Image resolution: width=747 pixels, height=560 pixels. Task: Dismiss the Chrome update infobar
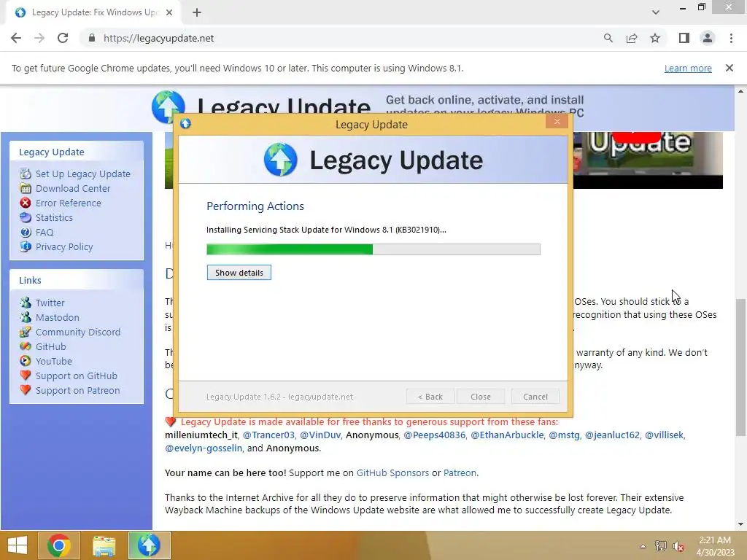point(729,68)
